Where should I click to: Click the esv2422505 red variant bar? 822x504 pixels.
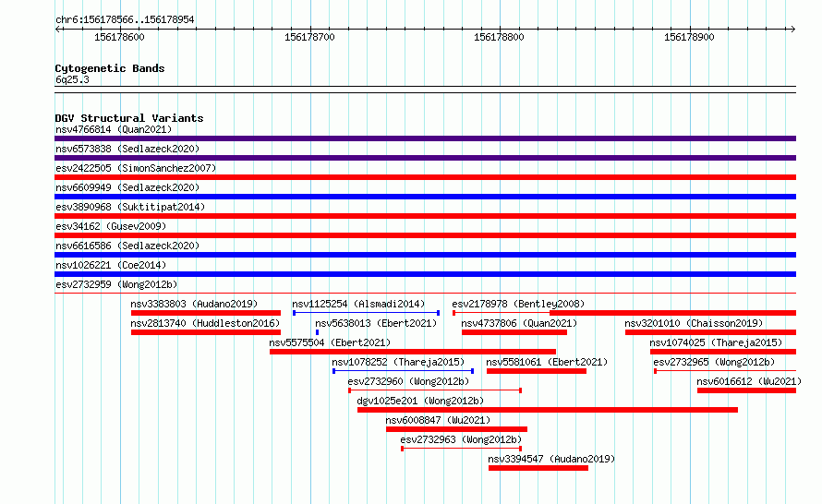(x=425, y=177)
